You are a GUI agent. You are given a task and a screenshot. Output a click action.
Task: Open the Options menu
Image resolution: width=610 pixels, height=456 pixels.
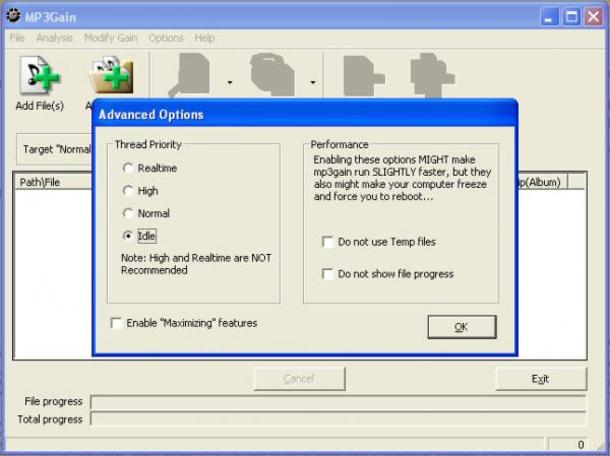pyautogui.click(x=166, y=38)
